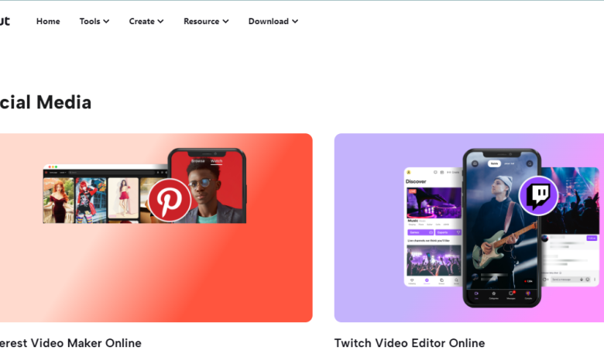Click the red Pinterest logo icon
604x364 pixels.
click(169, 200)
